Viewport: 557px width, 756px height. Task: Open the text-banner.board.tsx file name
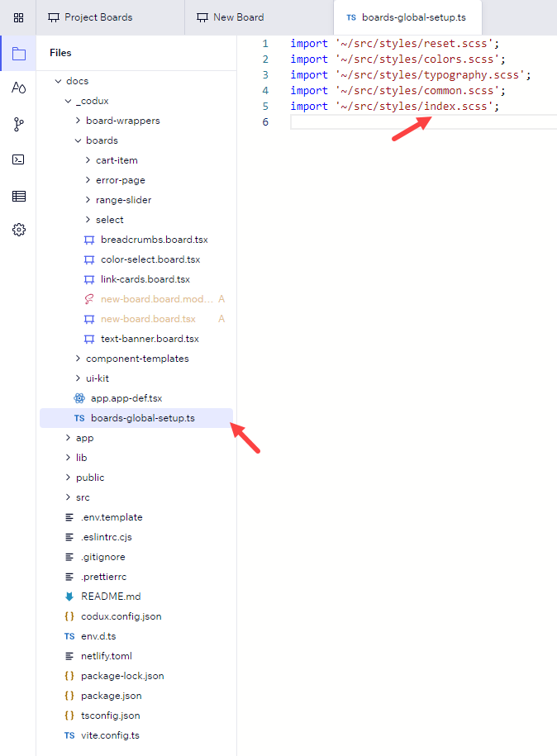[150, 339]
